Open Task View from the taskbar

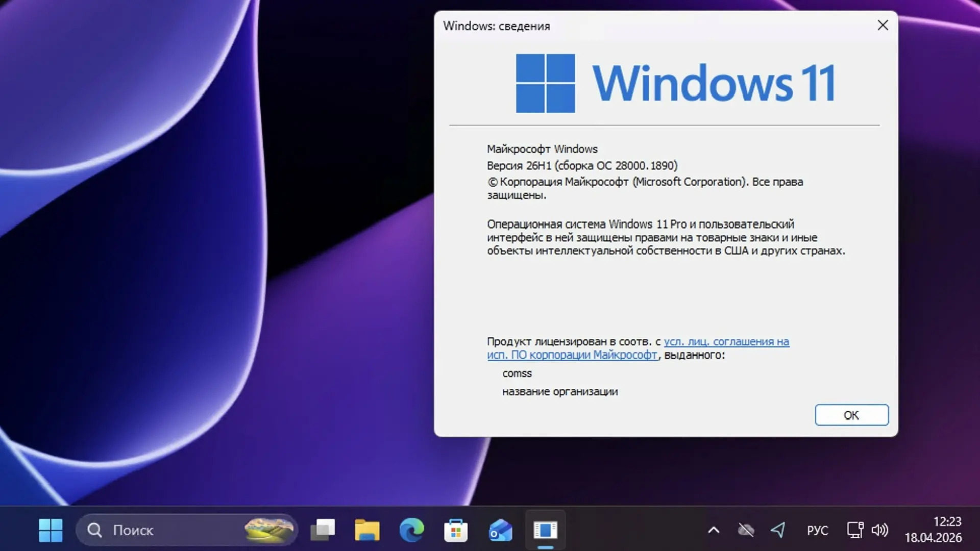click(323, 530)
